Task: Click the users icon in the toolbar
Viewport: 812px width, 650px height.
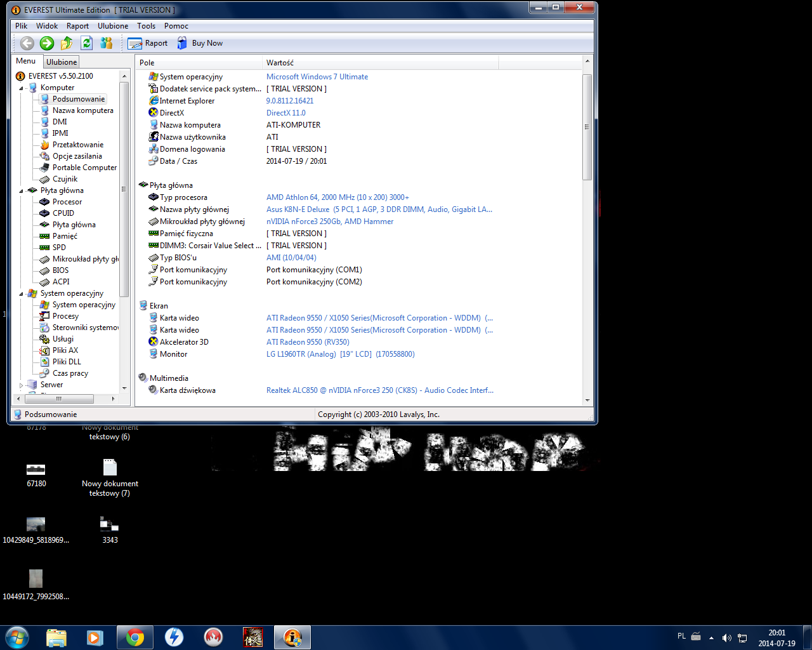Action: pos(107,43)
